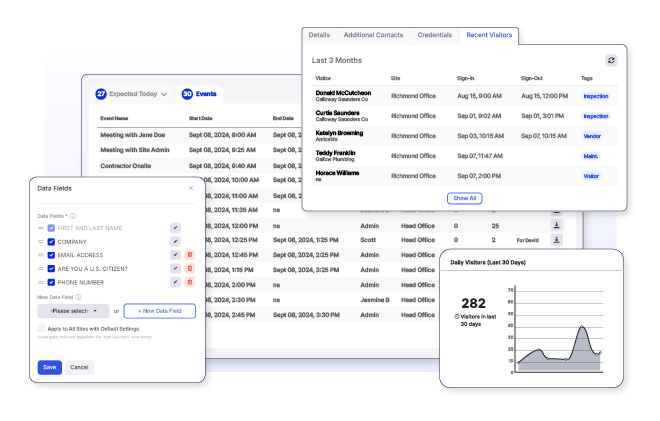Image resolution: width=660 pixels, height=421 pixels.
Task: Click the 27 badge on Expected Today
Action: click(101, 94)
